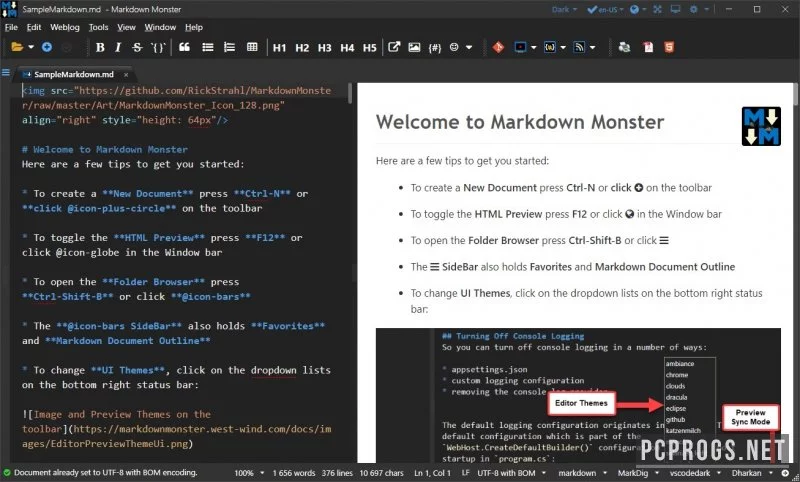Click the preview pane vertical scrollbar

pyautogui.click(x=796, y=94)
